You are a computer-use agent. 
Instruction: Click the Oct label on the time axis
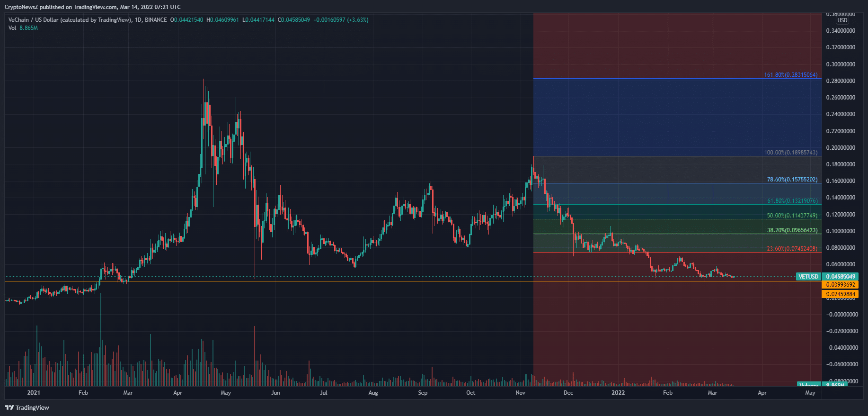click(470, 393)
